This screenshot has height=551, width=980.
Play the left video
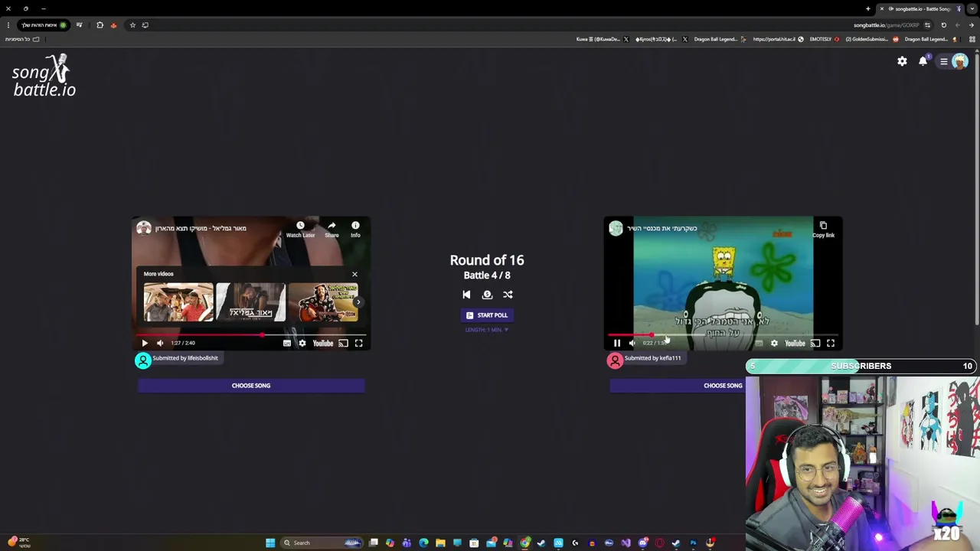tap(145, 343)
